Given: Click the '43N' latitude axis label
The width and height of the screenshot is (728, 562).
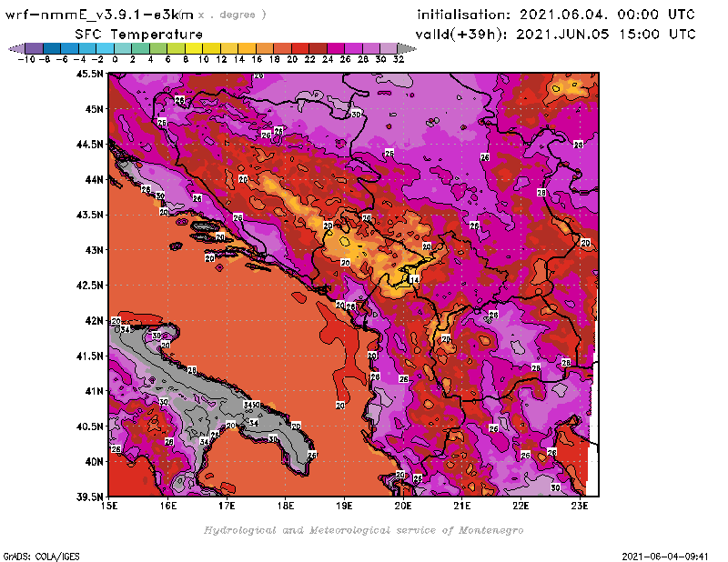Looking at the screenshot, I should pyautogui.click(x=94, y=250).
